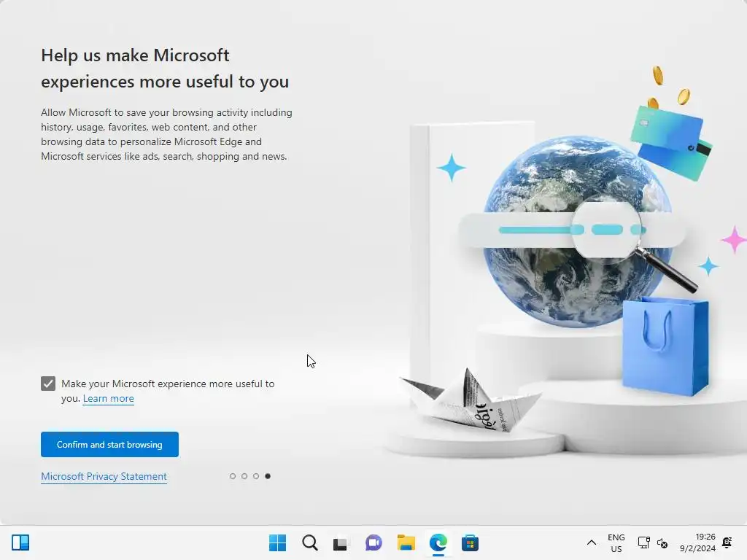Click the muted volume tray icon

(662, 542)
